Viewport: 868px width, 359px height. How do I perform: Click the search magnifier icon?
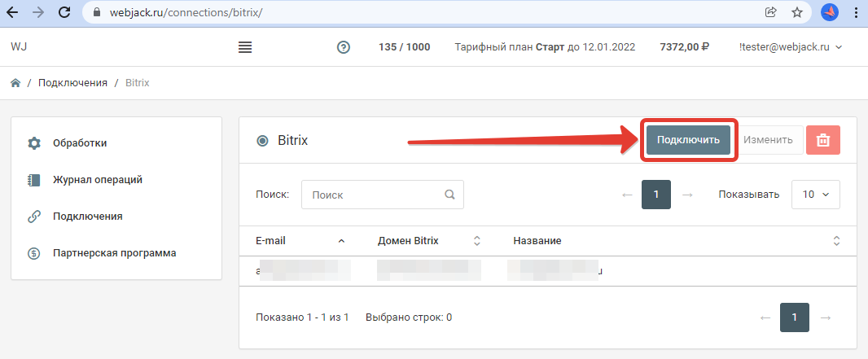click(449, 195)
